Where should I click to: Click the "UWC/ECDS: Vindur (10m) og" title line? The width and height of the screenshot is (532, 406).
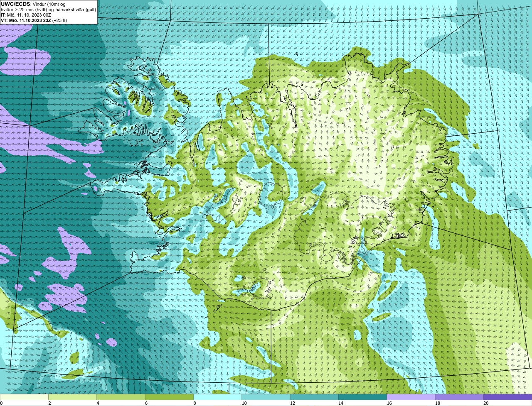pyautogui.click(x=33, y=4)
